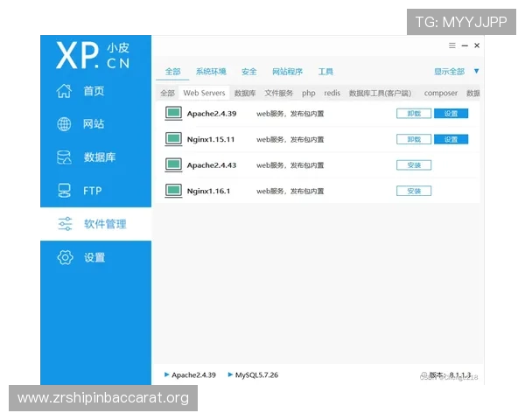The width and height of the screenshot is (525, 420).
Task: Click the Nginx1.15.11 monitor icon
Action: 173,139
